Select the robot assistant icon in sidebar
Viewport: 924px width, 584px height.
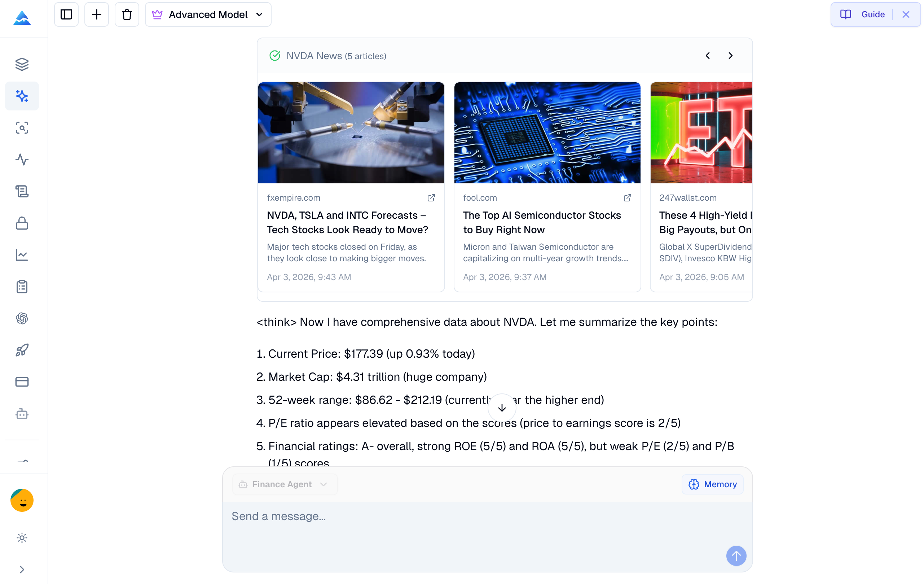22,414
